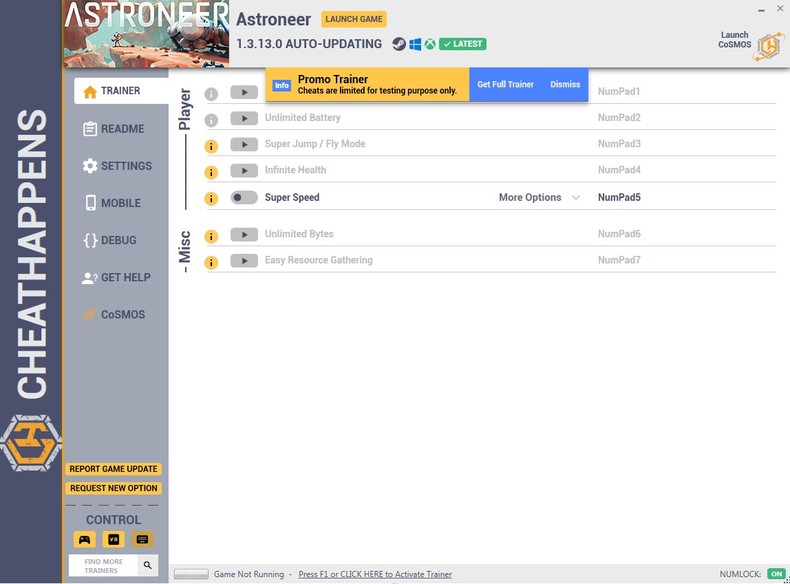Click the info icon in the NumPad1 cheat row
This screenshot has height=584, width=790.
tap(211, 94)
